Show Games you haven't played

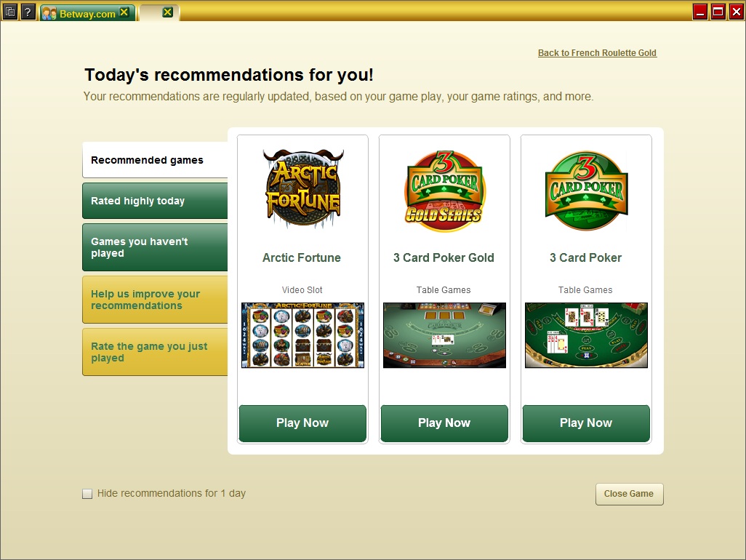[155, 247]
